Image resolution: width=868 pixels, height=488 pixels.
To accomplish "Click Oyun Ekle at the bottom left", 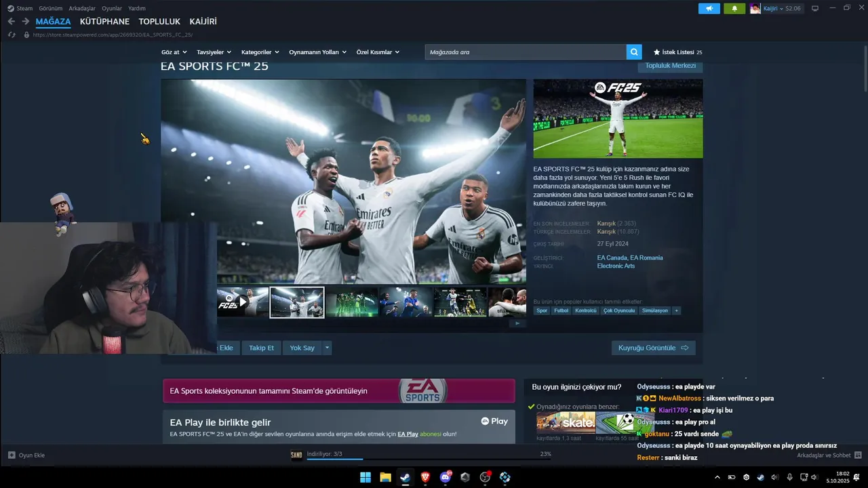I will [26, 455].
